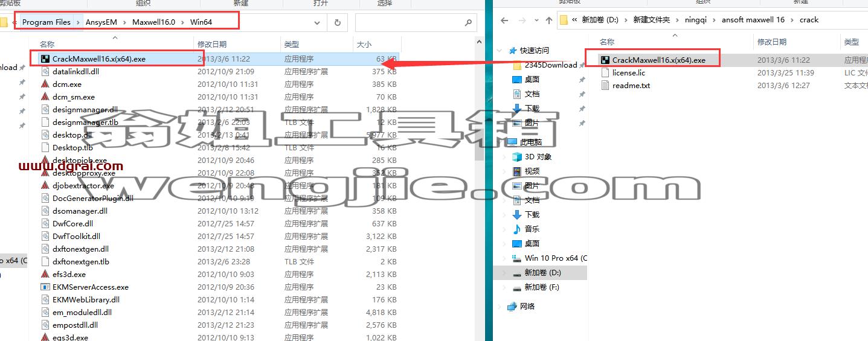Sort right file list by 名称 column
The height and width of the screenshot is (341, 868).
pos(675,42)
